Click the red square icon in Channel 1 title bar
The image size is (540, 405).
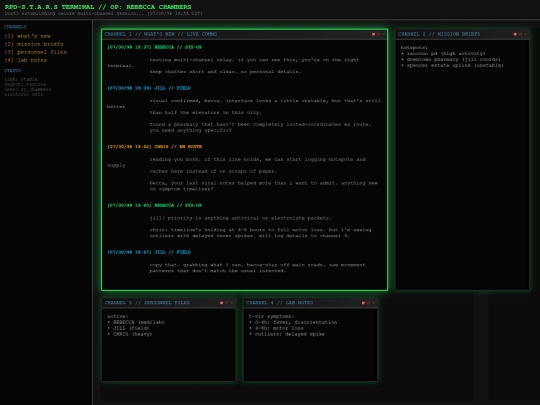373,34
